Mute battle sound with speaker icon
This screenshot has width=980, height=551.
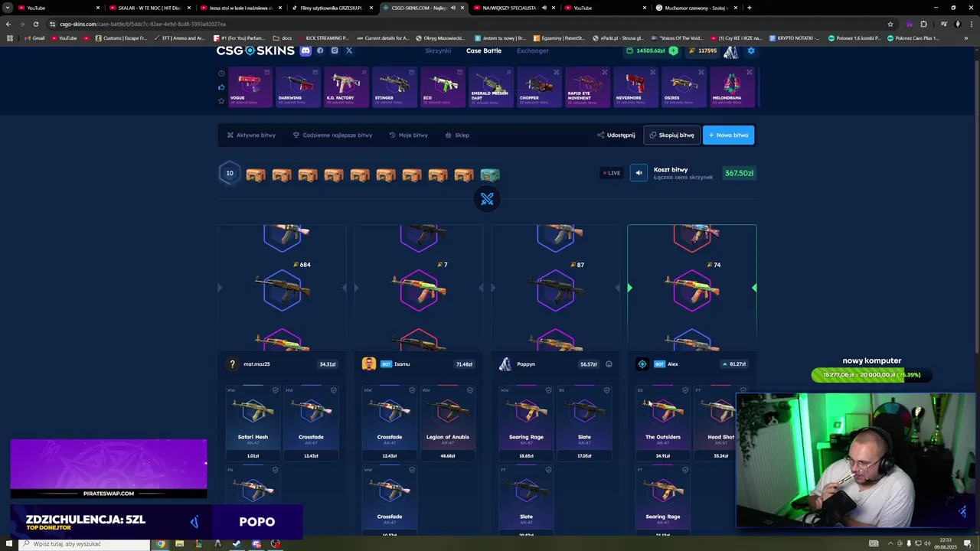click(639, 173)
